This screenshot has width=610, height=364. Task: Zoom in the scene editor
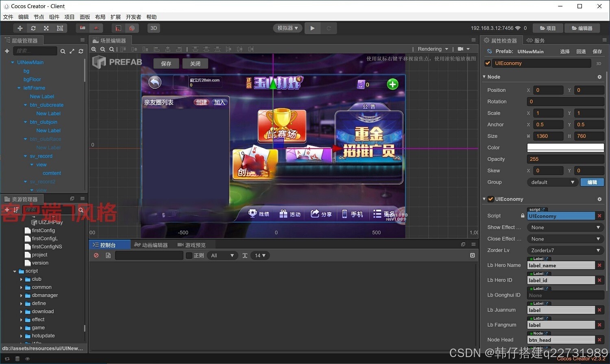(94, 49)
